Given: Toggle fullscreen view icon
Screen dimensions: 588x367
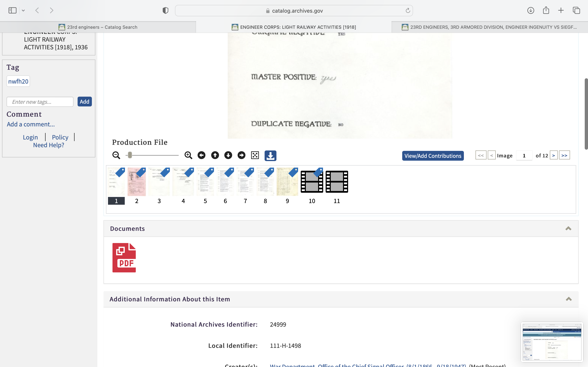Looking at the screenshot, I should (x=255, y=155).
